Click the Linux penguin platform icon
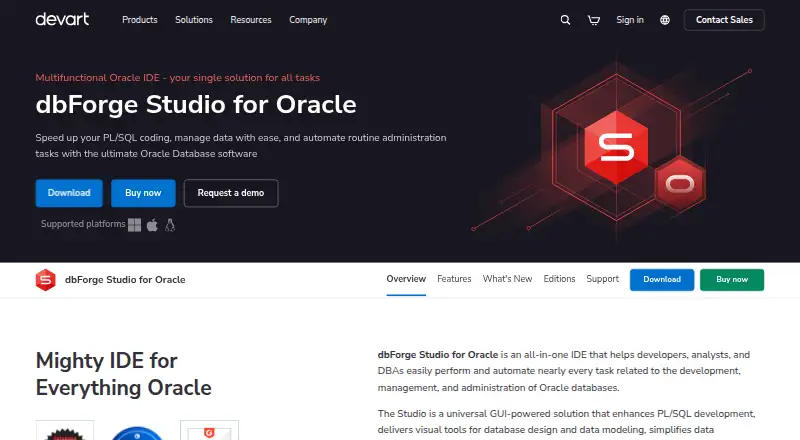 pyautogui.click(x=170, y=225)
